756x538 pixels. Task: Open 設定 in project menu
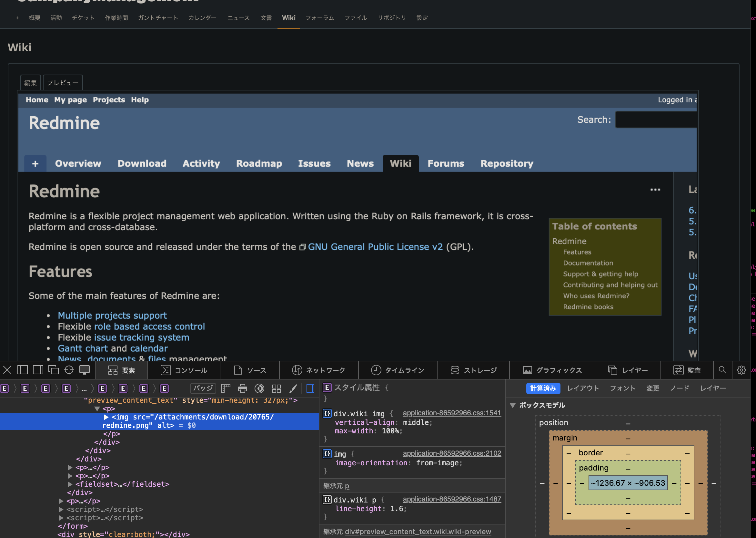[x=422, y=18]
